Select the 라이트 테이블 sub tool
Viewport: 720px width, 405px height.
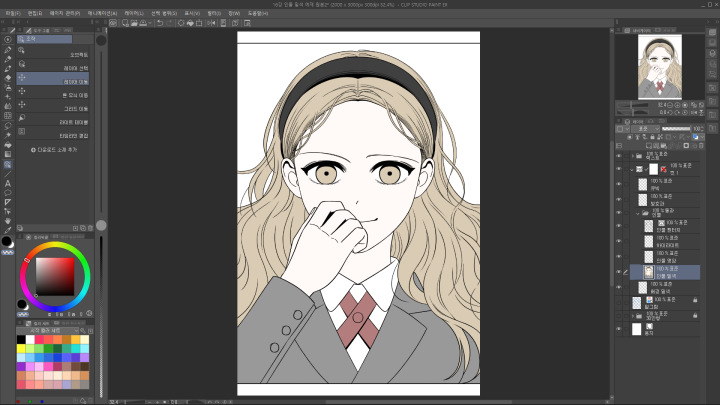(53, 120)
